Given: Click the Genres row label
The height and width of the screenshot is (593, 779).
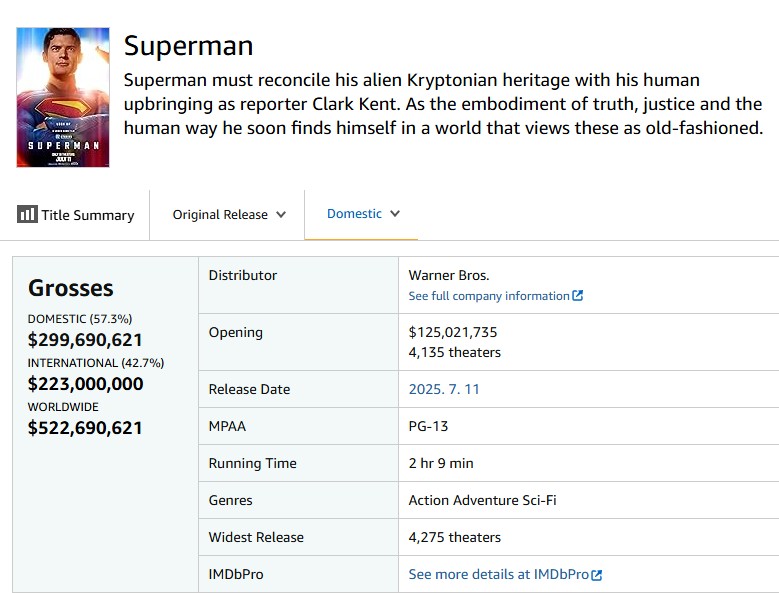Looking at the screenshot, I should (230, 500).
